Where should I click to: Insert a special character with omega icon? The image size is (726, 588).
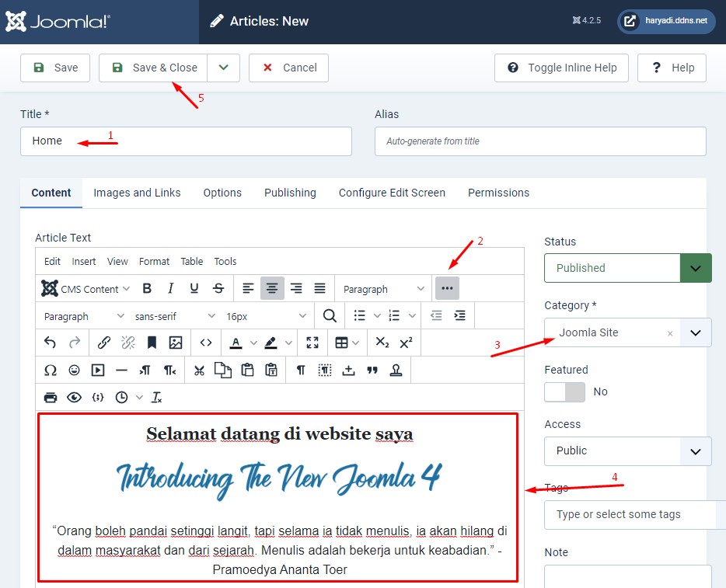pos(51,370)
